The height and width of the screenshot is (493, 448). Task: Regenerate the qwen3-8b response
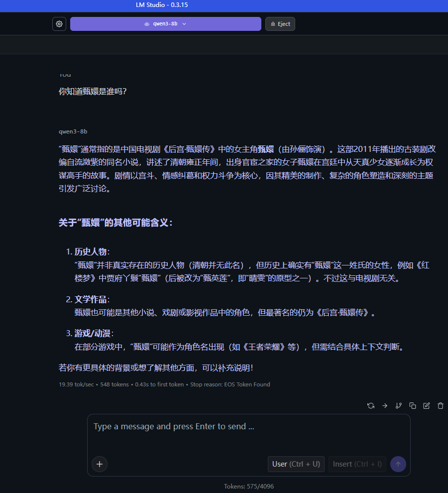click(x=371, y=406)
